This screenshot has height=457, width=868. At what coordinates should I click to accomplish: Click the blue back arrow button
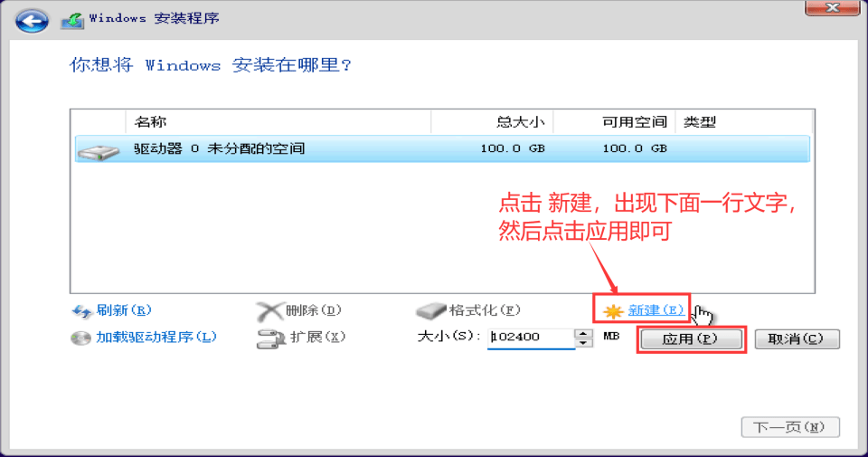click(32, 21)
